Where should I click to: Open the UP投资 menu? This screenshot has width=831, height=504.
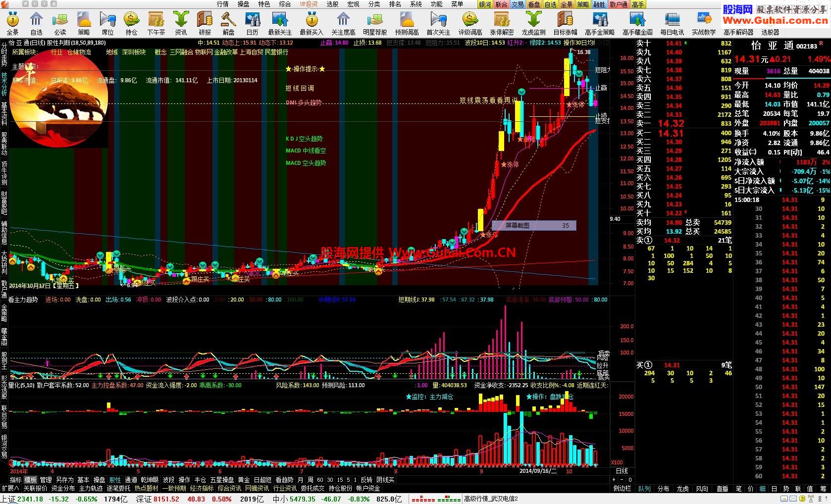coord(309,4)
